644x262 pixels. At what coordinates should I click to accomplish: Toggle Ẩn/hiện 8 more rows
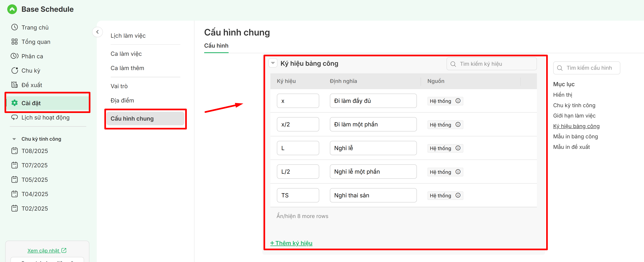[302, 216]
